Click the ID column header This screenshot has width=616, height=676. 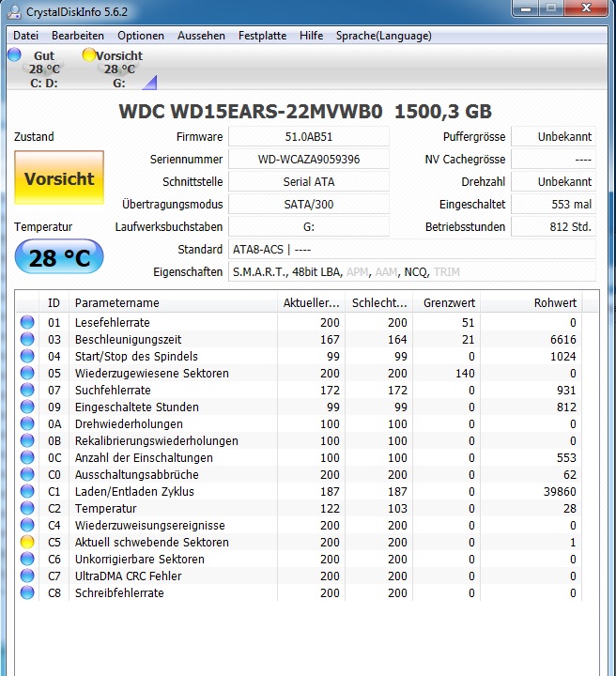(x=54, y=302)
